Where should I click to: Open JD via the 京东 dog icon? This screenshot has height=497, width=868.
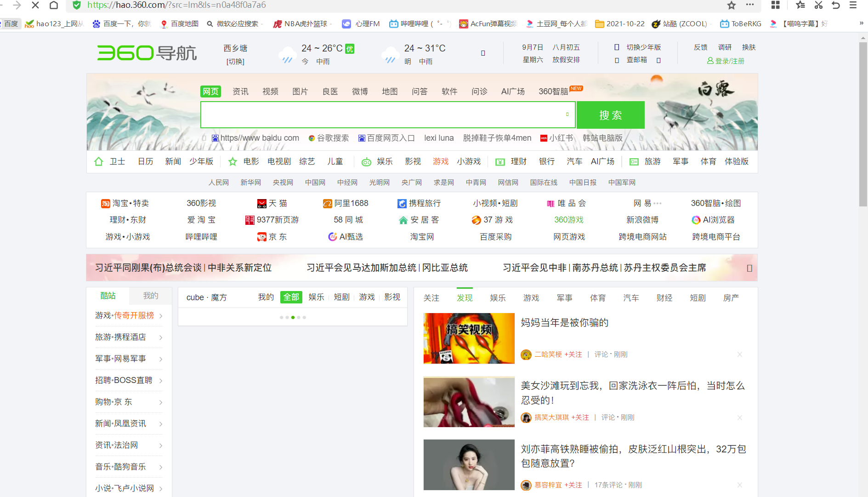pos(261,237)
